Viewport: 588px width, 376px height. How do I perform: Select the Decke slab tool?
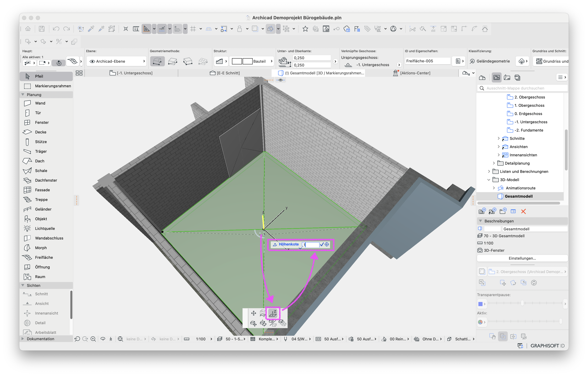click(46, 132)
